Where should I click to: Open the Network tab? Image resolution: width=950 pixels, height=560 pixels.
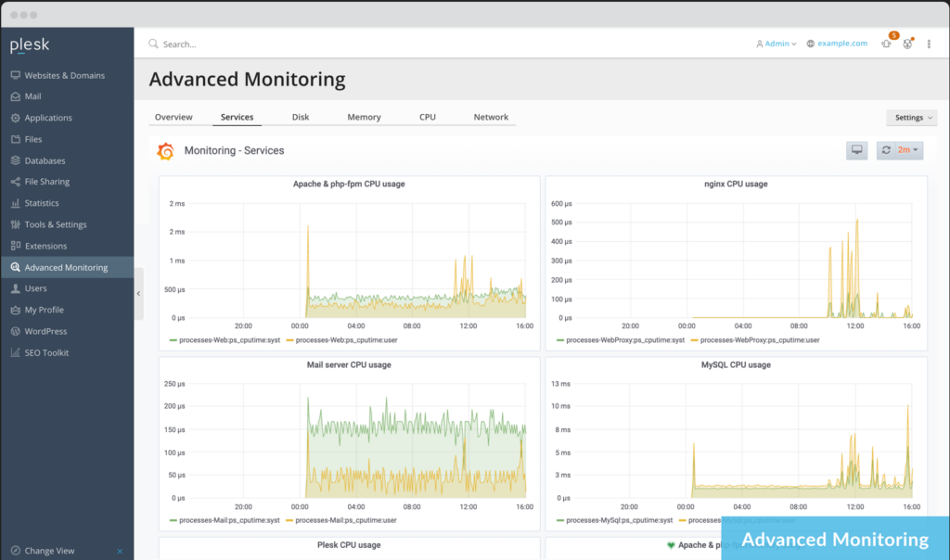pyautogui.click(x=491, y=117)
